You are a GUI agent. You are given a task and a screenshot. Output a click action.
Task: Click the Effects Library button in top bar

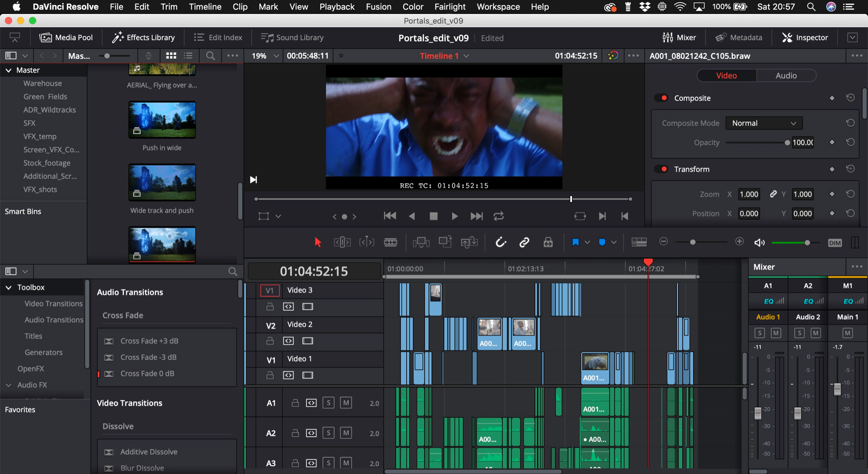coord(144,38)
